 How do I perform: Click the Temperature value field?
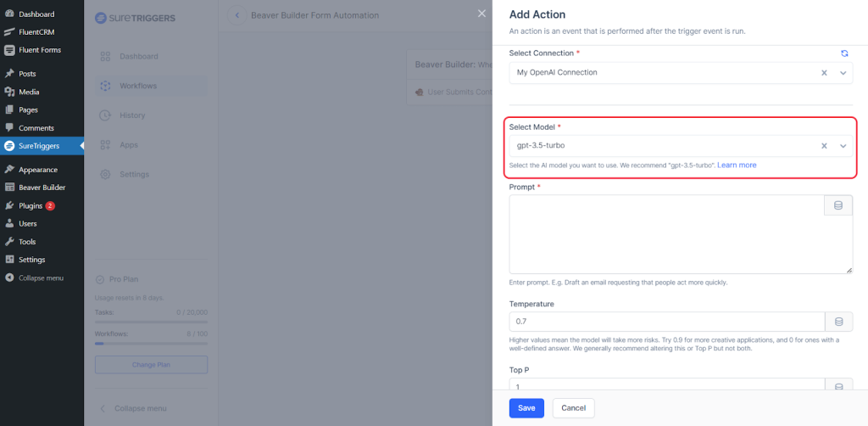(666, 322)
